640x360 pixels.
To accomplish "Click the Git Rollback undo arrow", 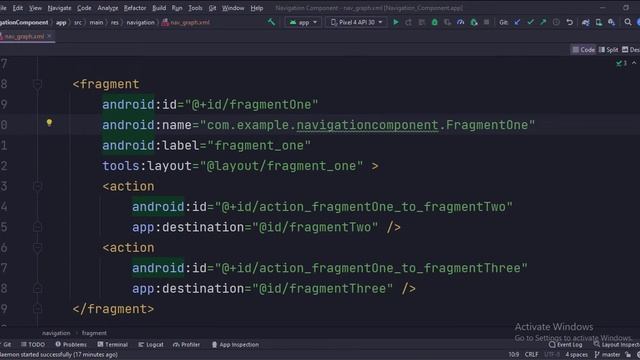I will [x=569, y=22].
